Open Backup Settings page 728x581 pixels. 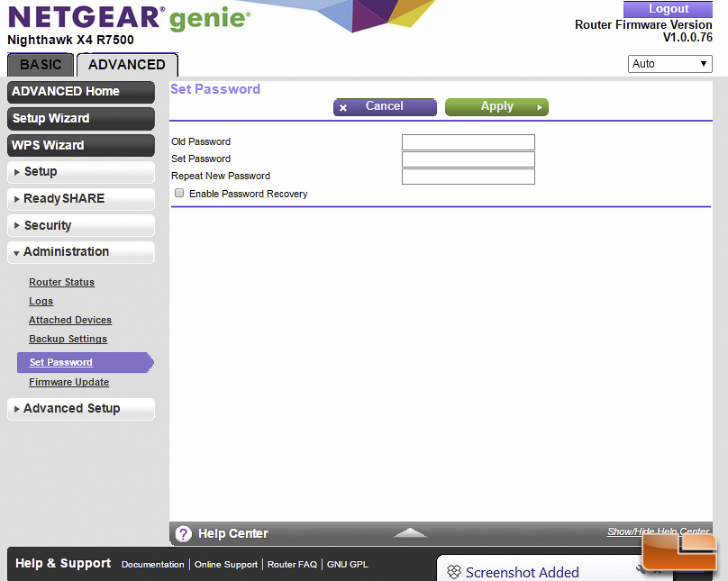68,340
